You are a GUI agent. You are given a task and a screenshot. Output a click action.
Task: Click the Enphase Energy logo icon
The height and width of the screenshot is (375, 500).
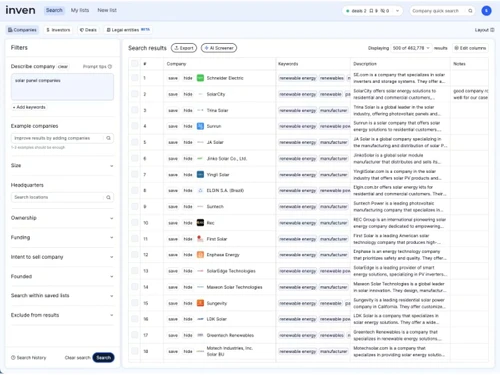(200, 255)
